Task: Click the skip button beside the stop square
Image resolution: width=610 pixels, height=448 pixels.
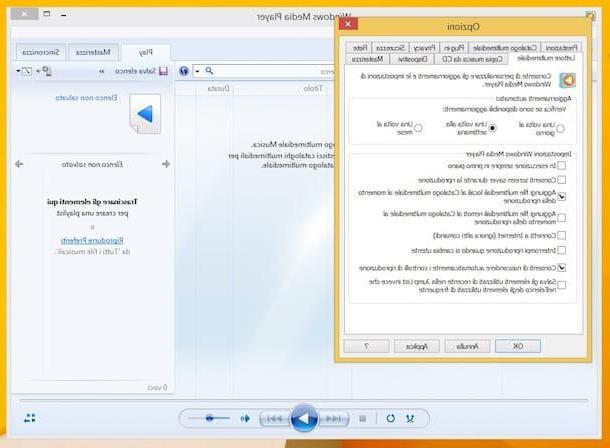Action: (x=333, y=419)
